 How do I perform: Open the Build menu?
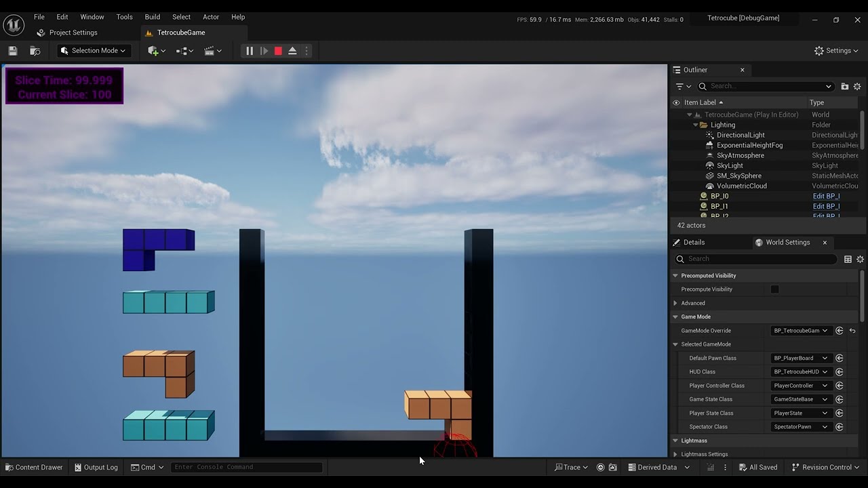tap(153, 17)
